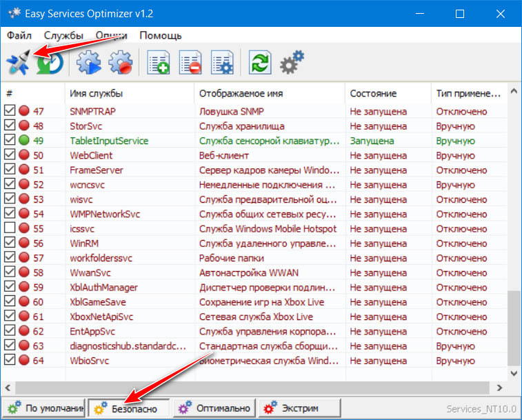Click Remove service from list icon
This screenshot has width=522, height=420.
pos(190,62)
